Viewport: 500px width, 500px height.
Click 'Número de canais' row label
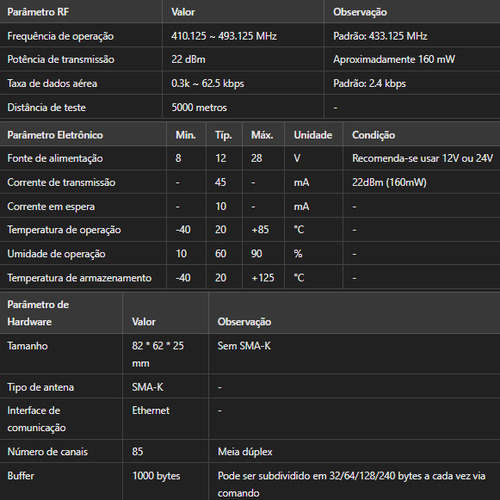[x=48, y=452]
